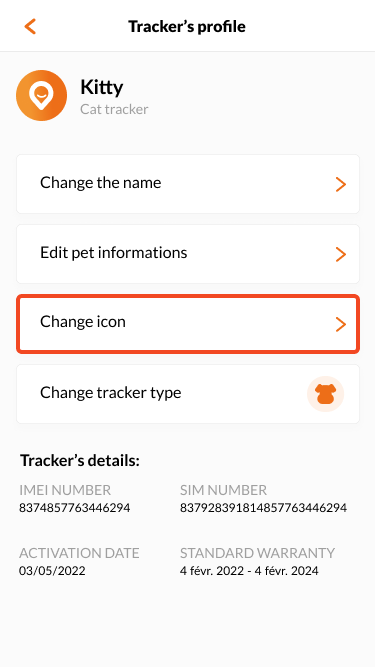Viewport: 375px width, 667px height.
Task: Tap the Cat tracker subtitle
Action: 114,109
